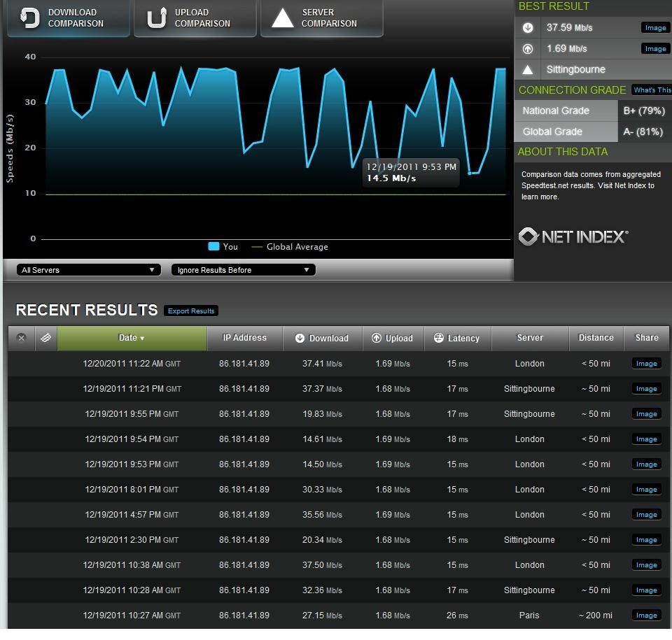Click the 'You' legend blue swatch

coord(213,246)
